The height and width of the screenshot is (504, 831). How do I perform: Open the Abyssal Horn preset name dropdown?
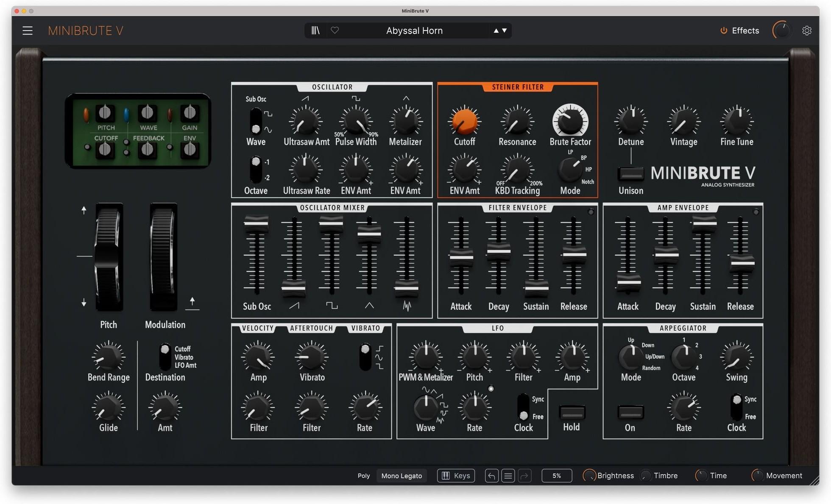pos(414,31)
